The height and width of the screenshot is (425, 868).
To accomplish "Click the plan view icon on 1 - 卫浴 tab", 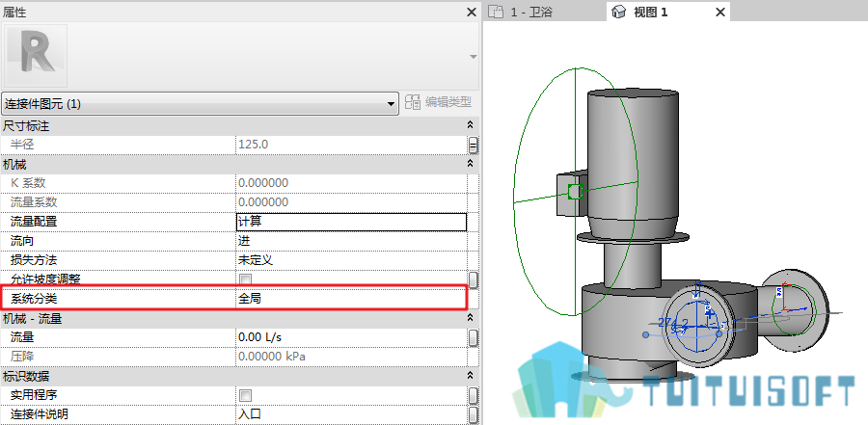I will coord(496,12).
